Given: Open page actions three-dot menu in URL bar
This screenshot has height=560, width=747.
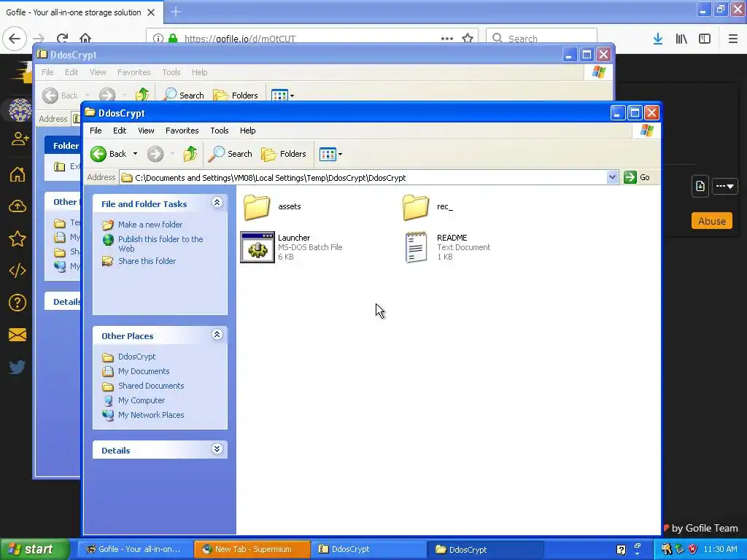Looking at the screenshot, I should [447, 39].
